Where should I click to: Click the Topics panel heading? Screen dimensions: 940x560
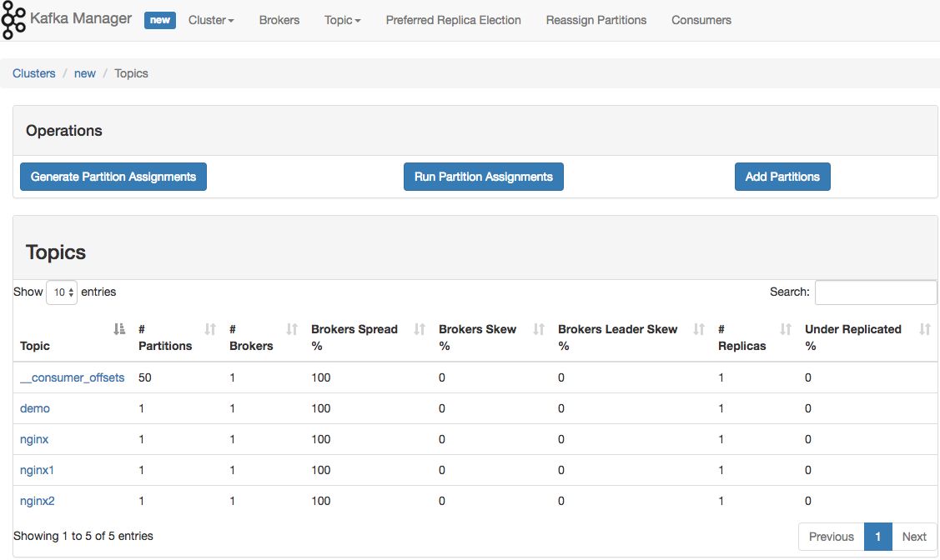tap(56, 252)
